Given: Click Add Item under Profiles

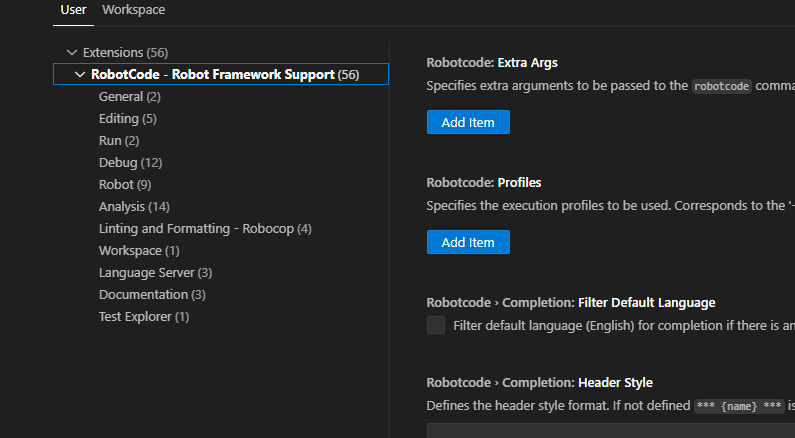Looking at the screenshot, I should click(x=468, y=242).
